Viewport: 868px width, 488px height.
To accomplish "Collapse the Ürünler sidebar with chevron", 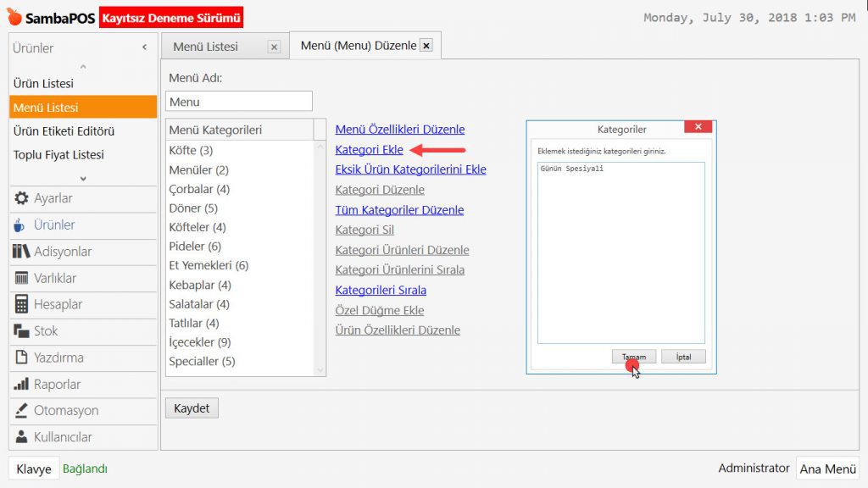I will (x=144, y=48).
